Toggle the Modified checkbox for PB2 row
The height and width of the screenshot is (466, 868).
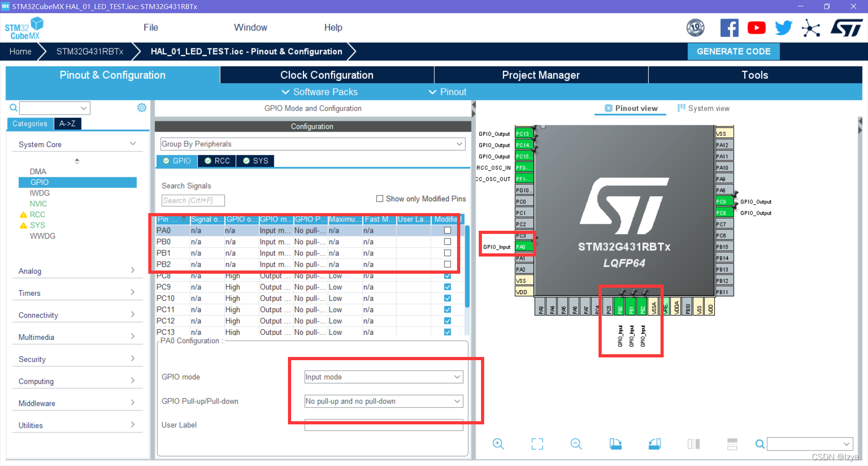coord(448,264)
